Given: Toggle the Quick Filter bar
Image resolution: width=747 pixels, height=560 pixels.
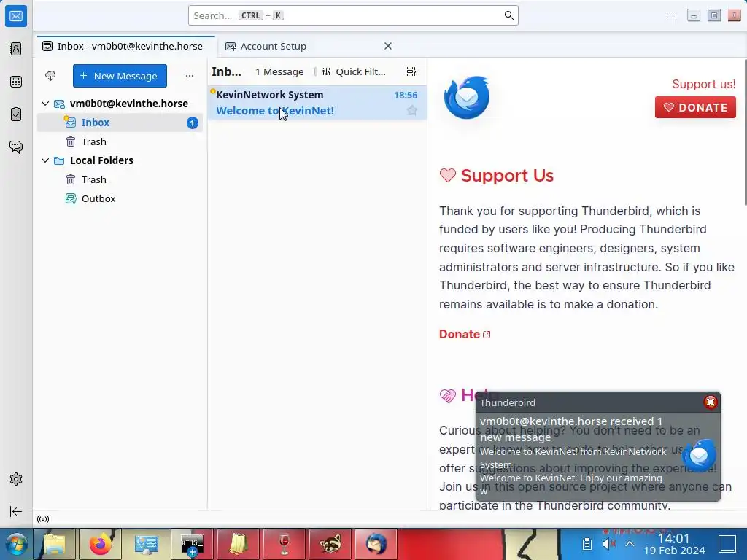Looking at the screenshot, I should 354,71.
